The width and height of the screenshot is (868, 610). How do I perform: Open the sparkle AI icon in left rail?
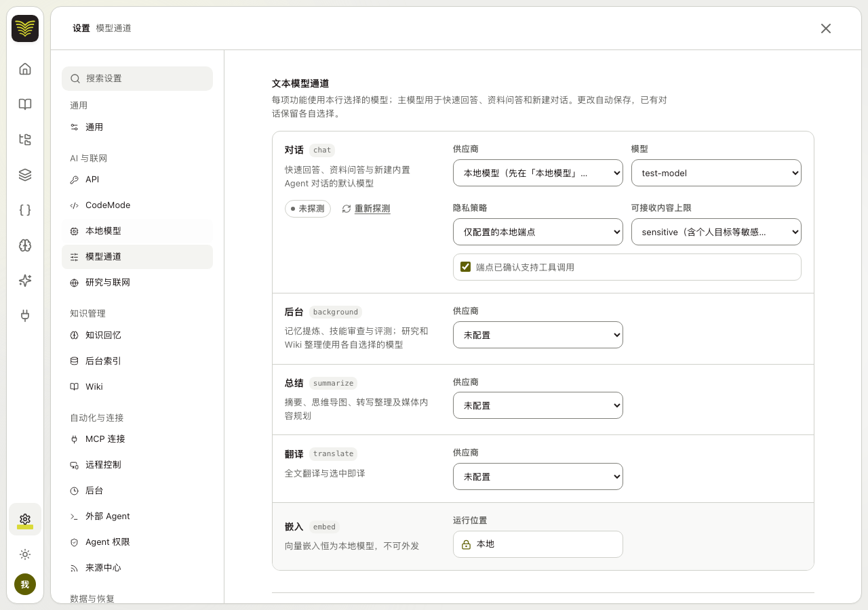25,280
